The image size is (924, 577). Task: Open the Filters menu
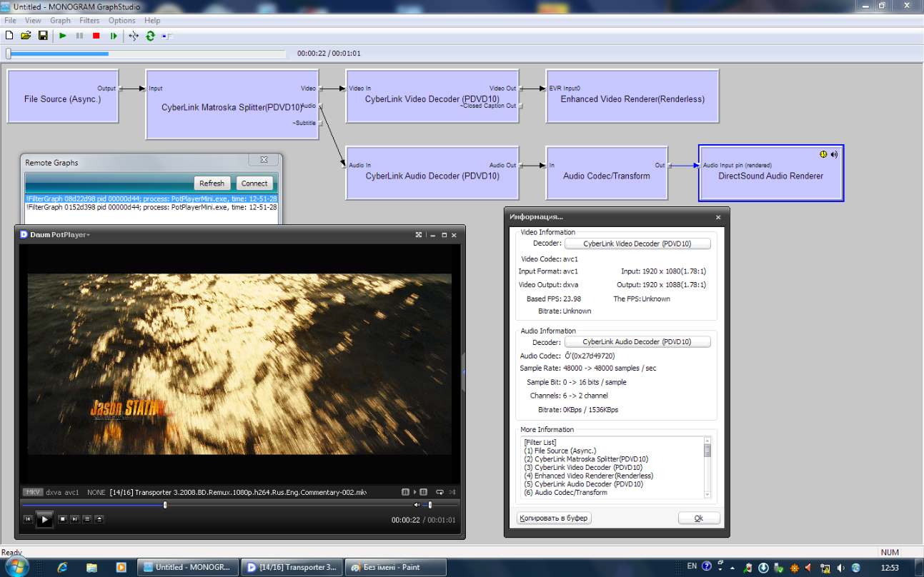89,21
